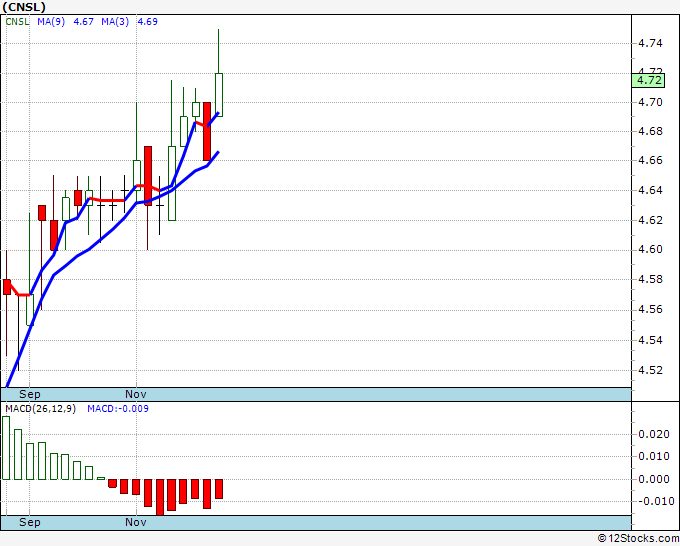This screenshot has width=680, height=546.
Task: Click the MA(3) legend label
Action: (115, 22)
